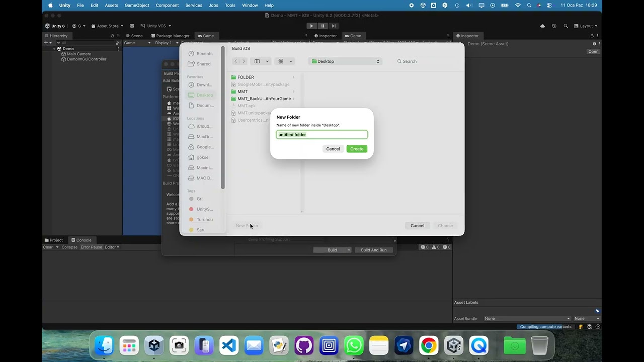Toggle Error Pause in the Console
This screenshot has width=644, height=362.
tap(92, 247)
